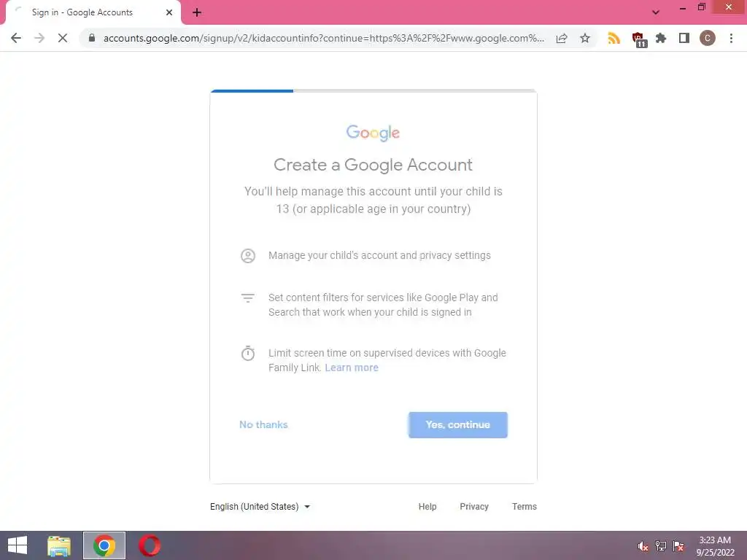This screenshot has width=747, height=560.
Task: Open the Windows Start menu
Action: (18, 545)
